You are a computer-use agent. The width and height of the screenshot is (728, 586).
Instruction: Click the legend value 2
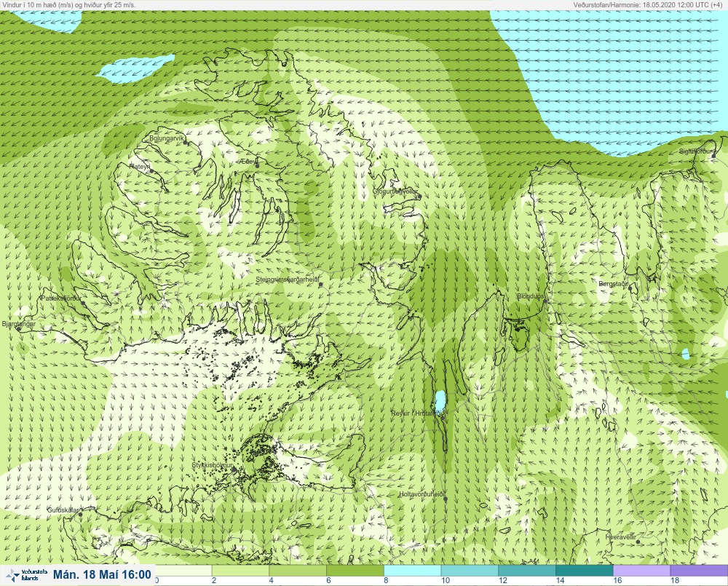point(214,580)
